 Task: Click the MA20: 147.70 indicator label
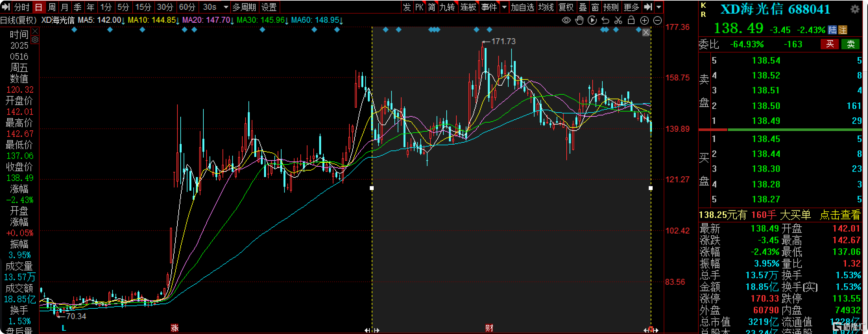(208, 20)
